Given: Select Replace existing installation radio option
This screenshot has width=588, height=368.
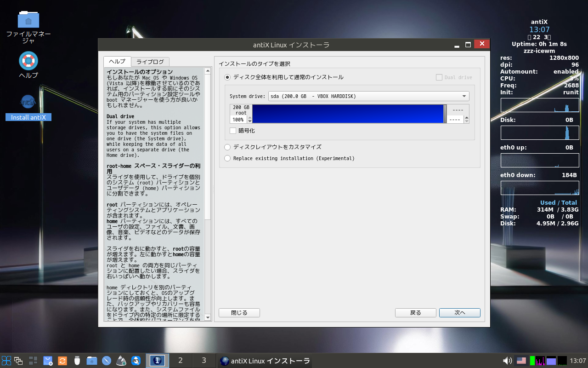Looking at the screenshot, I should 227,158.
